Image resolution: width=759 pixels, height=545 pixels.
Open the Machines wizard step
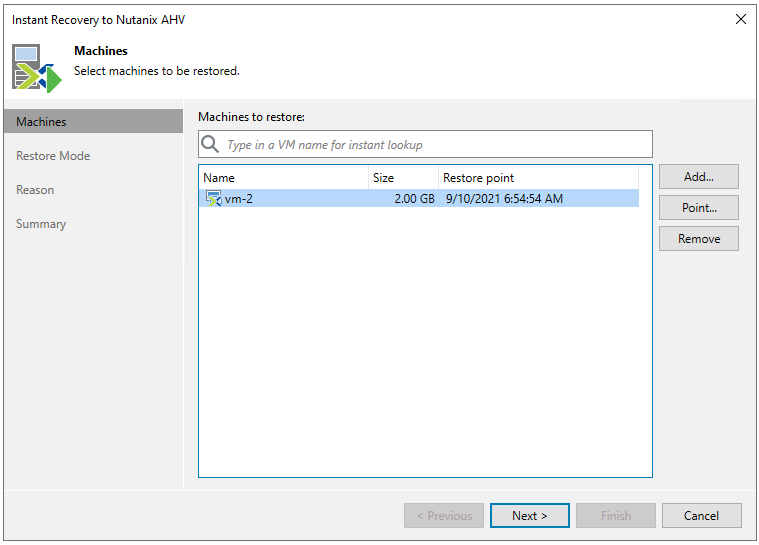(x=93, y=121)
